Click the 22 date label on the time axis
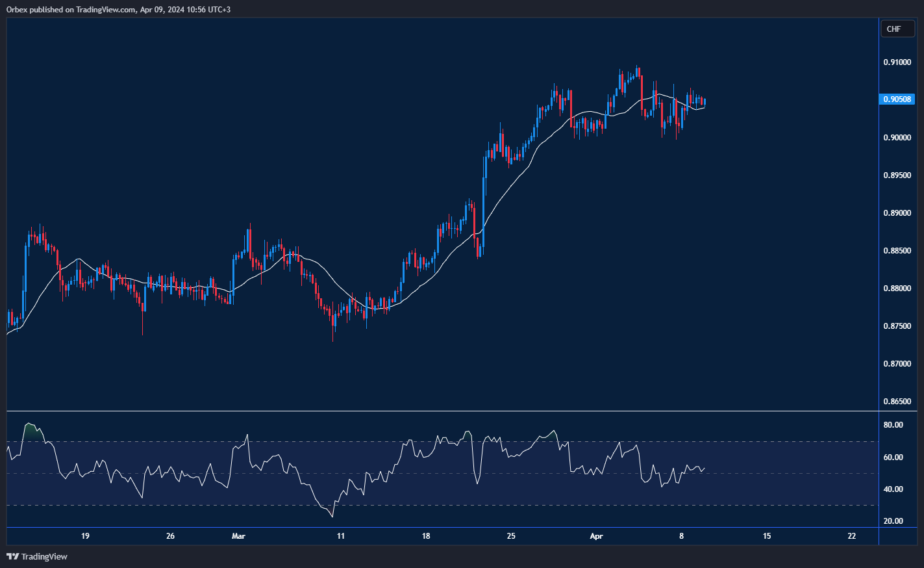 (852, 536)
